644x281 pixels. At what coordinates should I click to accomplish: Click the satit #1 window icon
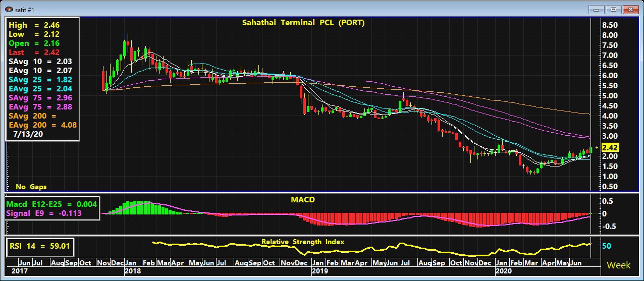[9, 9]
